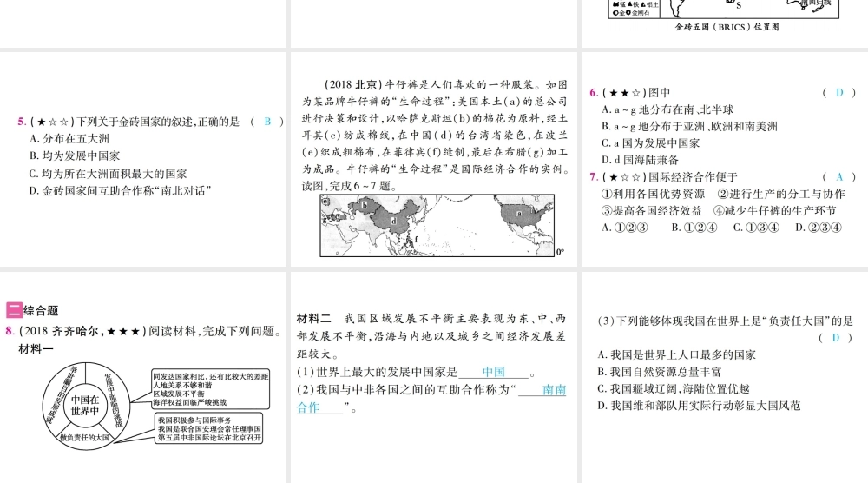Click the world map image in the jeans slide
Image resolution: width=868 pixels, height=483 pixels.
click(x=437, y=226)
